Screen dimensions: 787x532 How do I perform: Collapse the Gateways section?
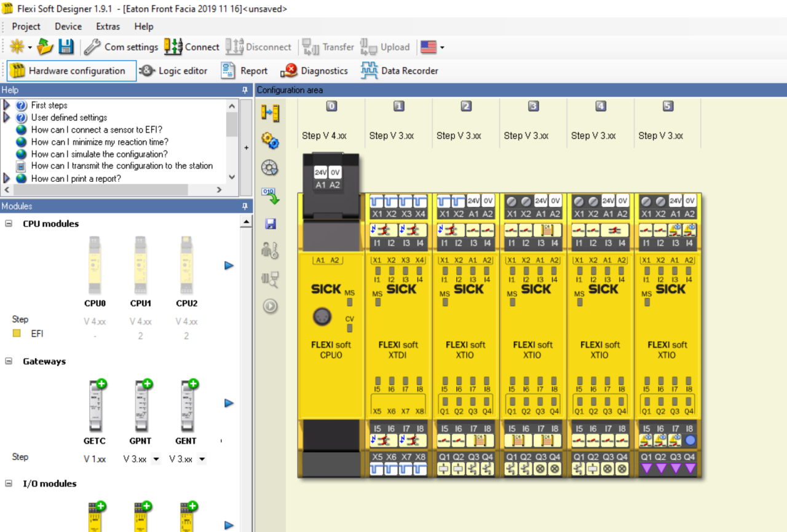9,361
